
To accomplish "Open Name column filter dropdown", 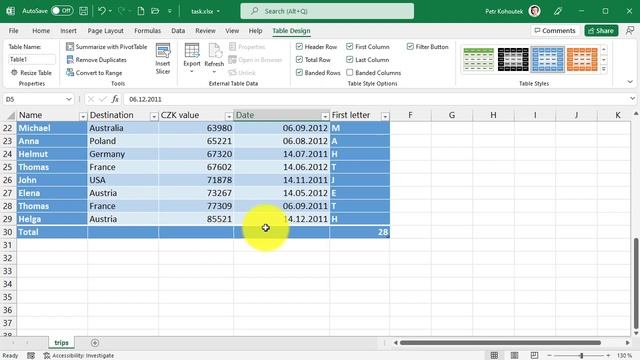I will pyautogui.click(x=83, y=116).
